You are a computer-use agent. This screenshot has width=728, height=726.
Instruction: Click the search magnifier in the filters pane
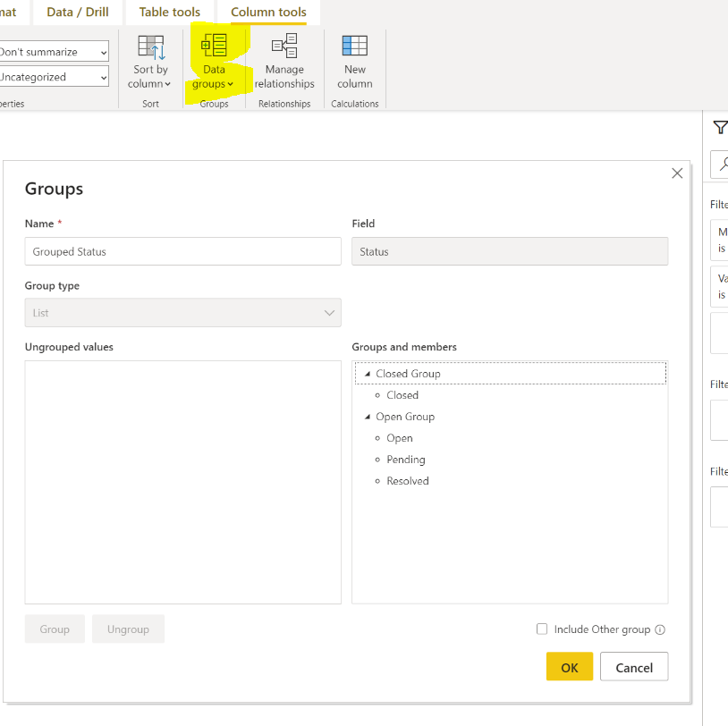(x=724, y=164)
